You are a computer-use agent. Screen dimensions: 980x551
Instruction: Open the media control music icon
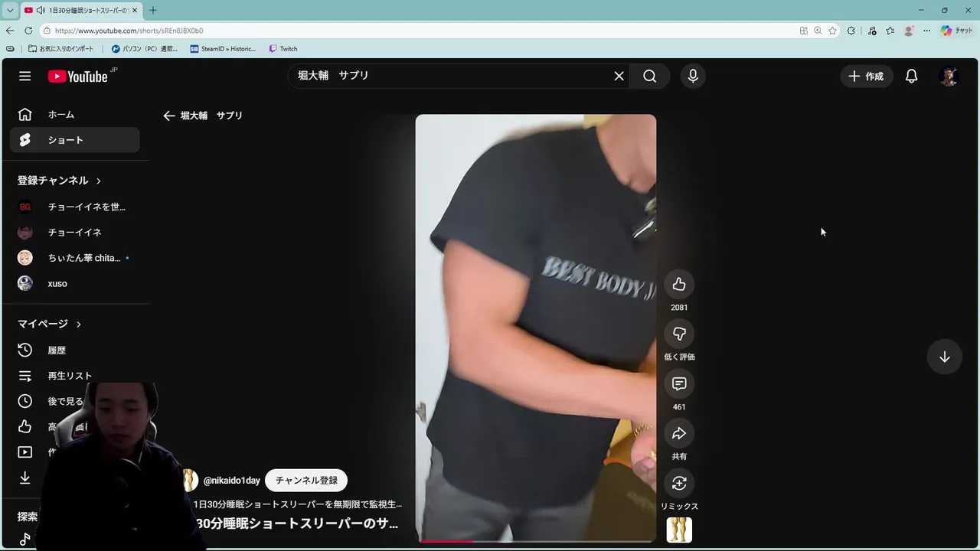(872, 31)
